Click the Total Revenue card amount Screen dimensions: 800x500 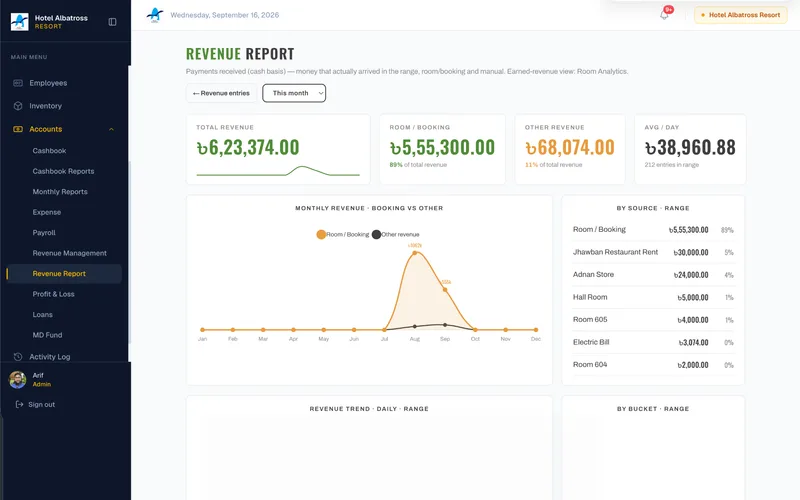point(248,147)
